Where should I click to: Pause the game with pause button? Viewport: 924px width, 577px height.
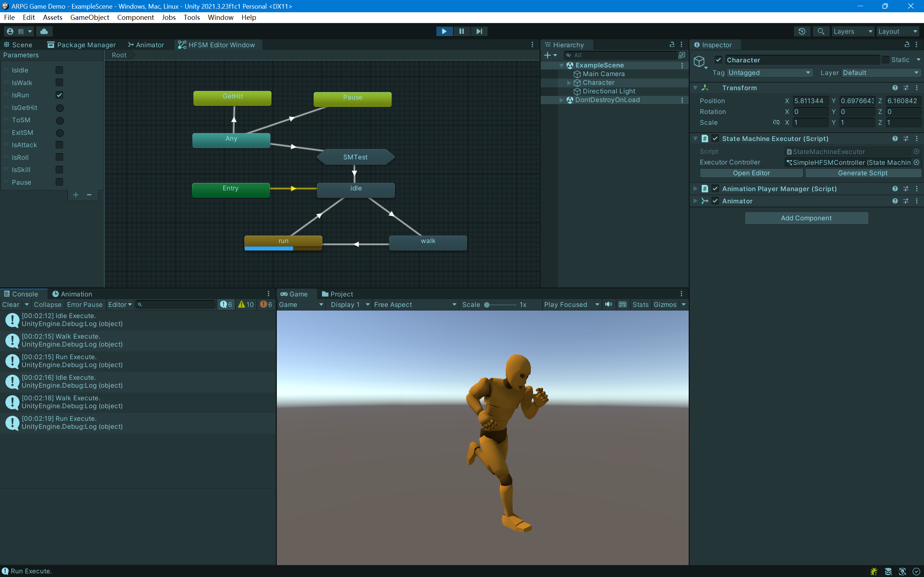click(x=461, y=31)
